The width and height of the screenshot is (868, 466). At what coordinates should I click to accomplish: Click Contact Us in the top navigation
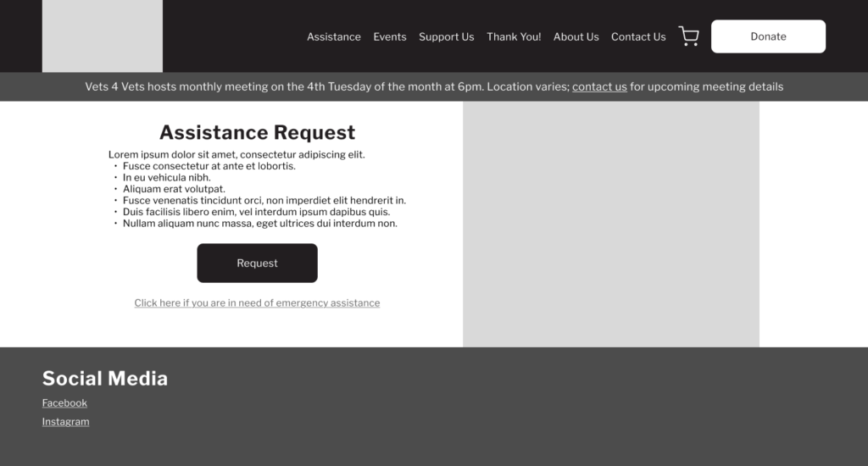coord(637,37)
